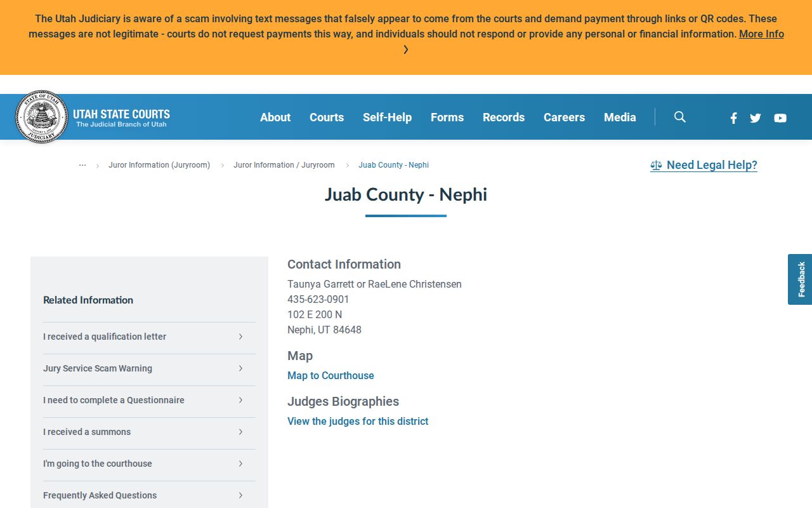Viewport: 812px width, 508px height.
Task: Follow the Map to Courthouse link
Action: click(x=331, y=375)
